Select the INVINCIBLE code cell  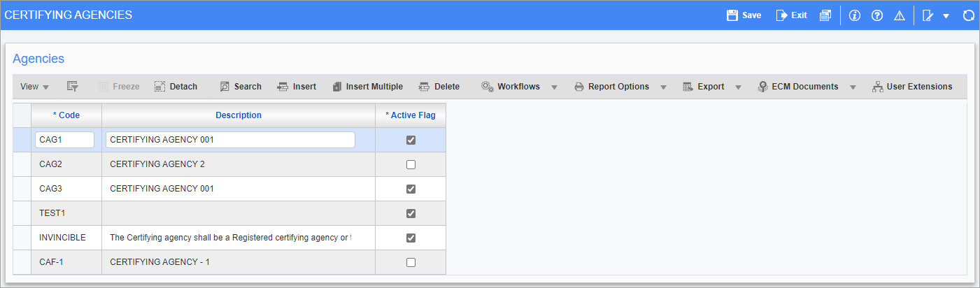click(66, 238)
